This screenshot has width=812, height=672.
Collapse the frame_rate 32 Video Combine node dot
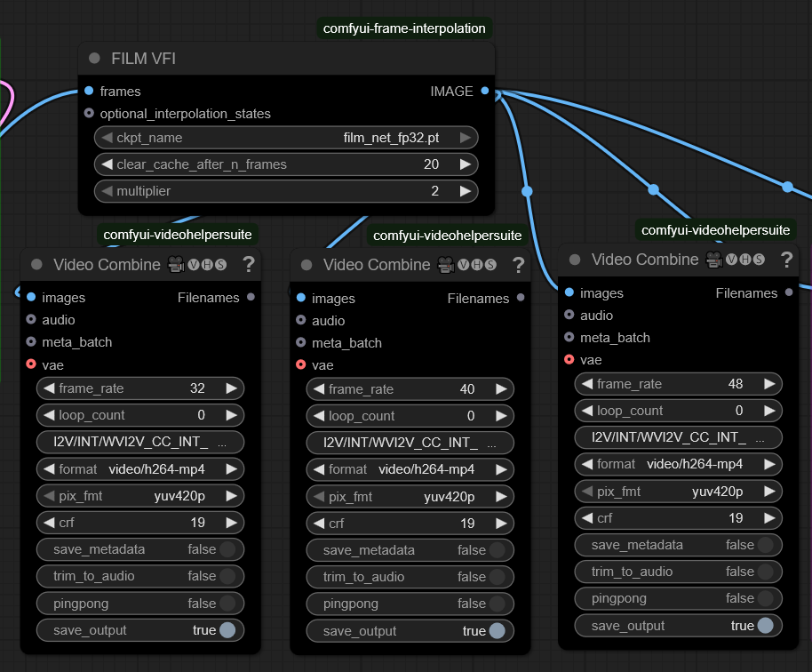point(36,264)
